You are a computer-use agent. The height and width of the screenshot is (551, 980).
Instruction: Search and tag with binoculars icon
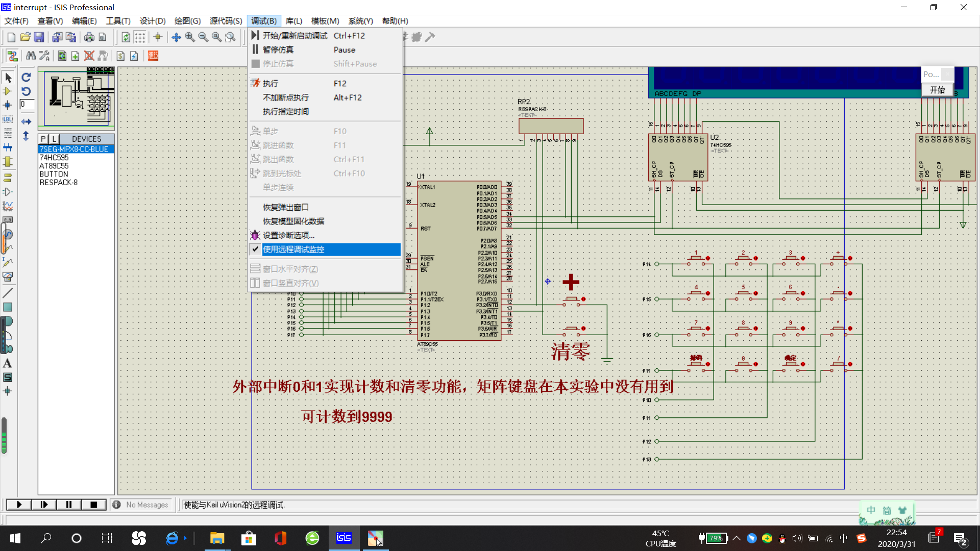[x=31, y=56]
